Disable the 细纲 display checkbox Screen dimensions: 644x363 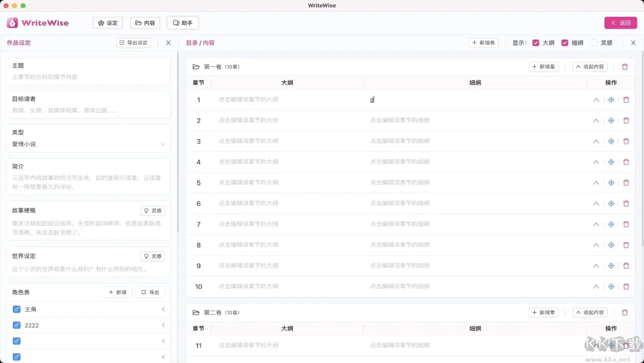tap(565, 43)
